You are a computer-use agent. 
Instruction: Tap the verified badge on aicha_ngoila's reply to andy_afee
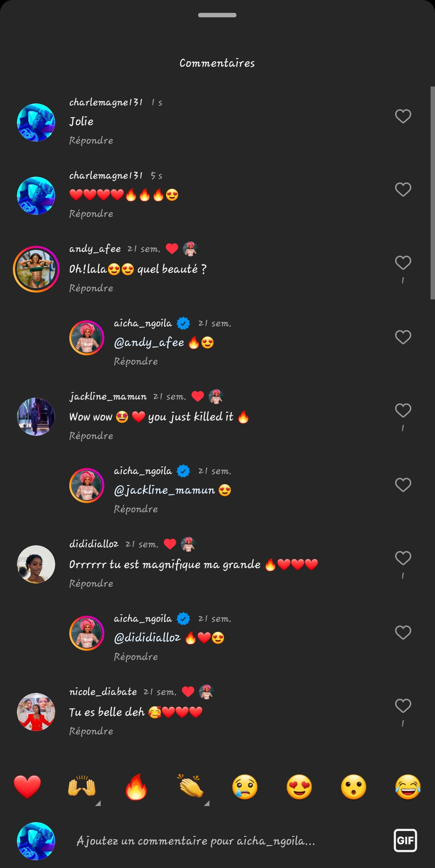tap(183, 323)
